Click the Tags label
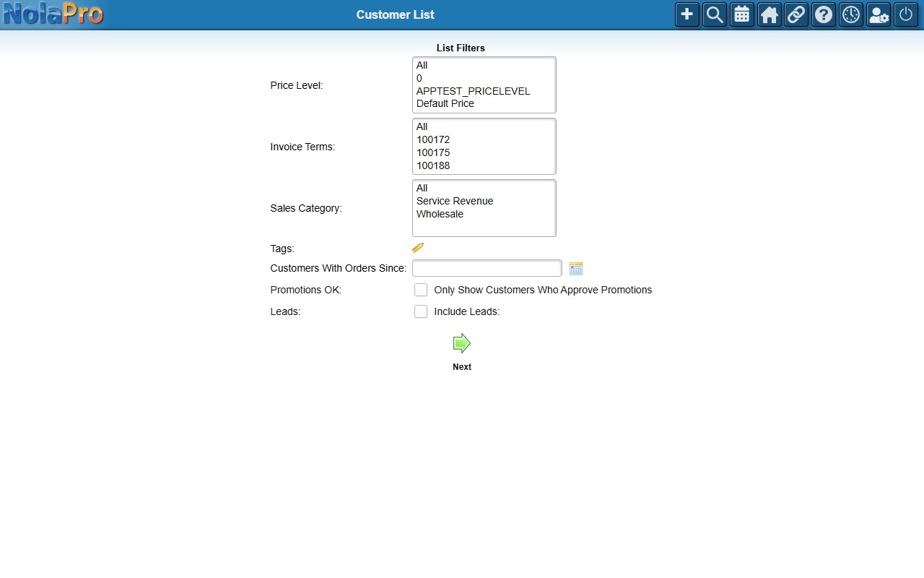The image size is (924, 578). click(282, 249)
